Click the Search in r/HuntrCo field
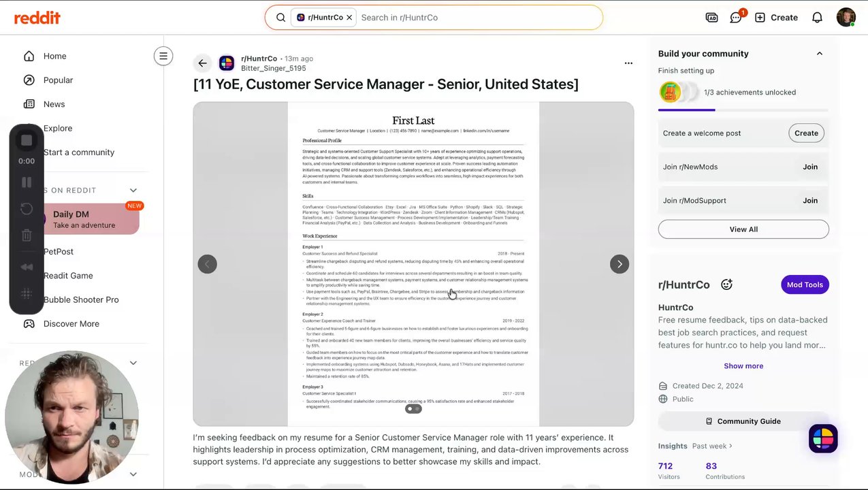The height and width of the screenshot is (490, 868). pyautogui.click(x=477, y=18)
